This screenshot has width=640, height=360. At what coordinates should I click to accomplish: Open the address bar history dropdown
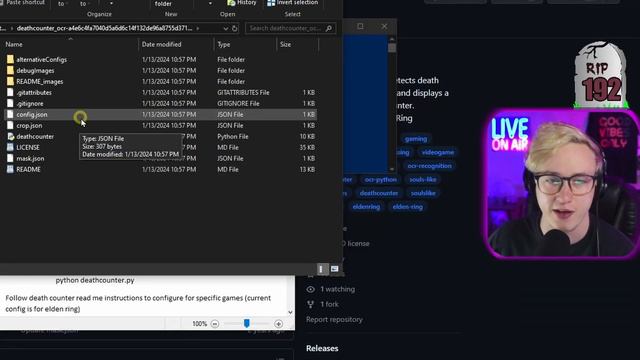225,29
